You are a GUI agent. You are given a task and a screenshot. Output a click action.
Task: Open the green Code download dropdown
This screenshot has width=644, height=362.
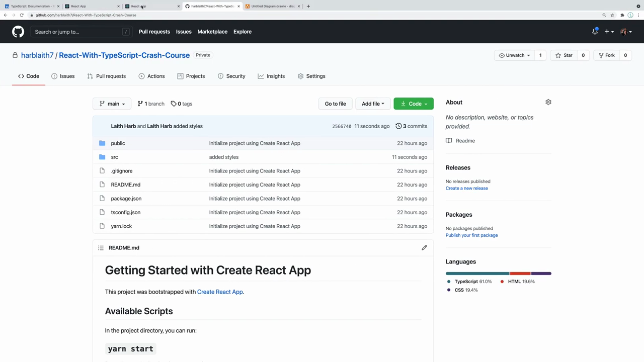pos(414,104)
